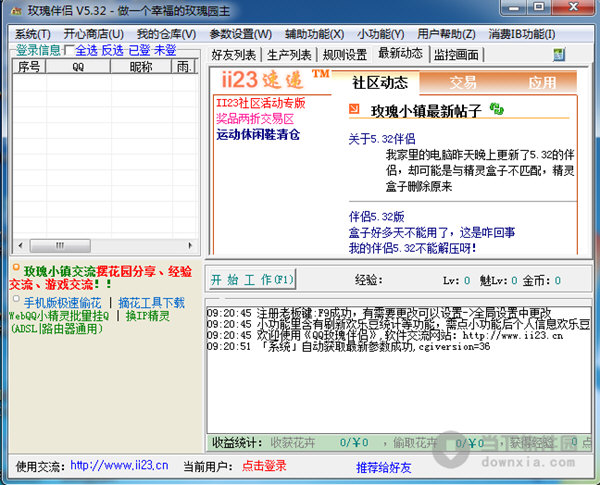Toggle the checkbox next to 登录信息
The width and height of the screenshot is (600, 485).
point(68,50)
